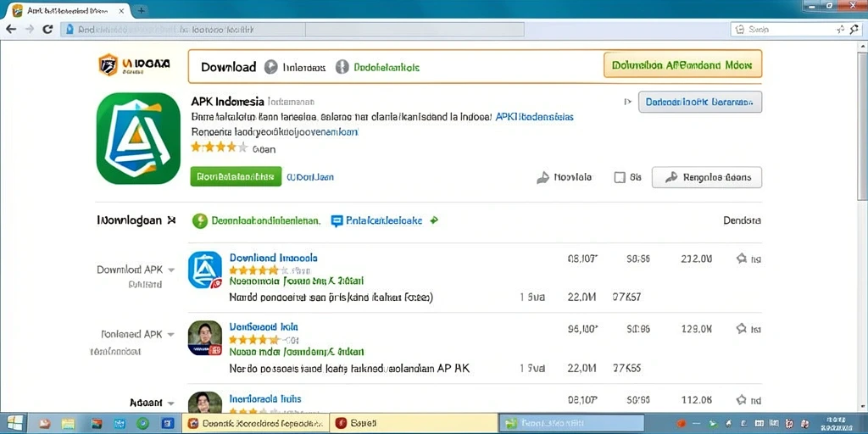Screen dimensions: 868x434
Task: Click the blue square icon before taskbar windows
Action: 168,424
